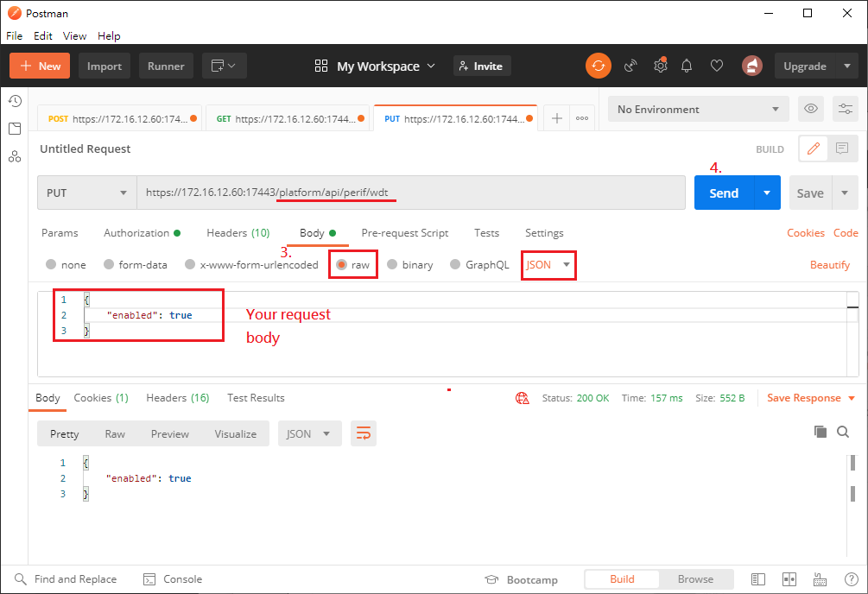Click the sync status icon in header
Viewport: 868px width, 594px height.
click(598, 66)
